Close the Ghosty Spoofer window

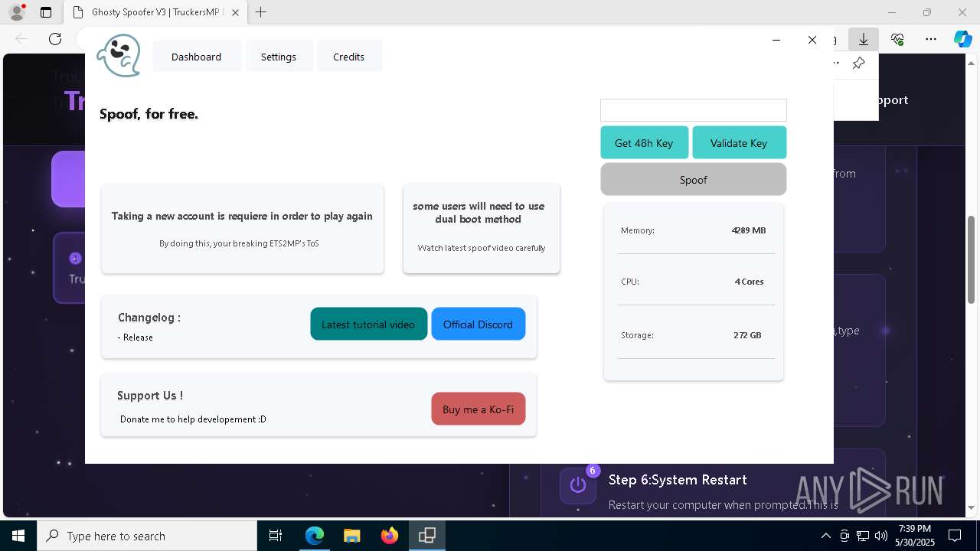pos(812,40)
